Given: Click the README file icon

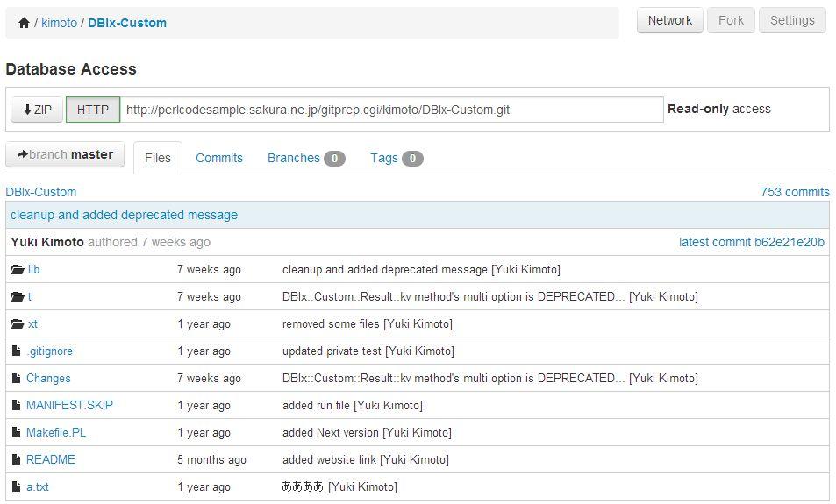Looking at the screenshot, I should (16, 459).
